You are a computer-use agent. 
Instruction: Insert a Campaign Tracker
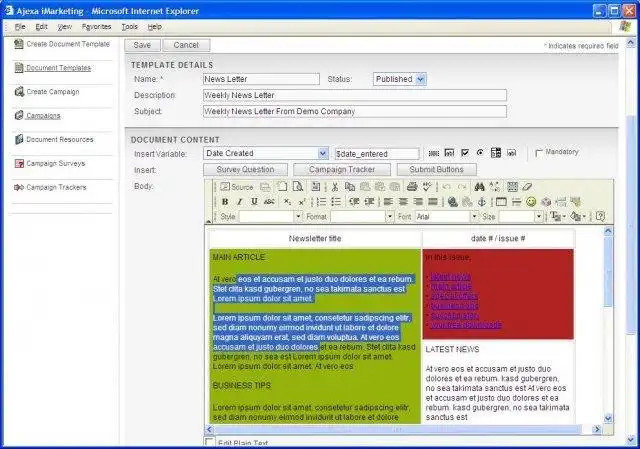click(342, 169)
